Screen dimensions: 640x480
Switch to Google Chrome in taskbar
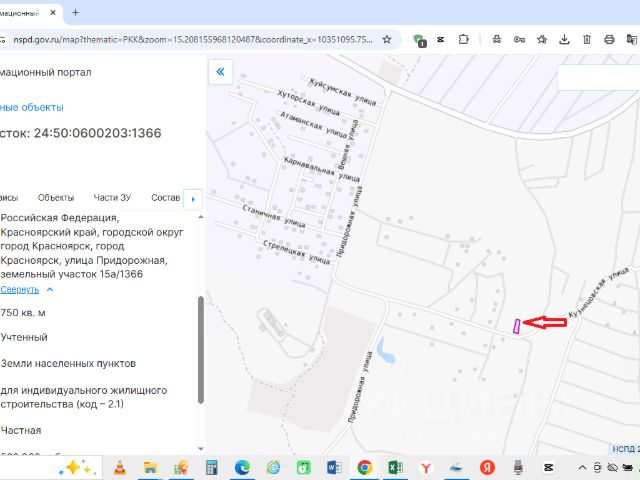coord(365,467)
